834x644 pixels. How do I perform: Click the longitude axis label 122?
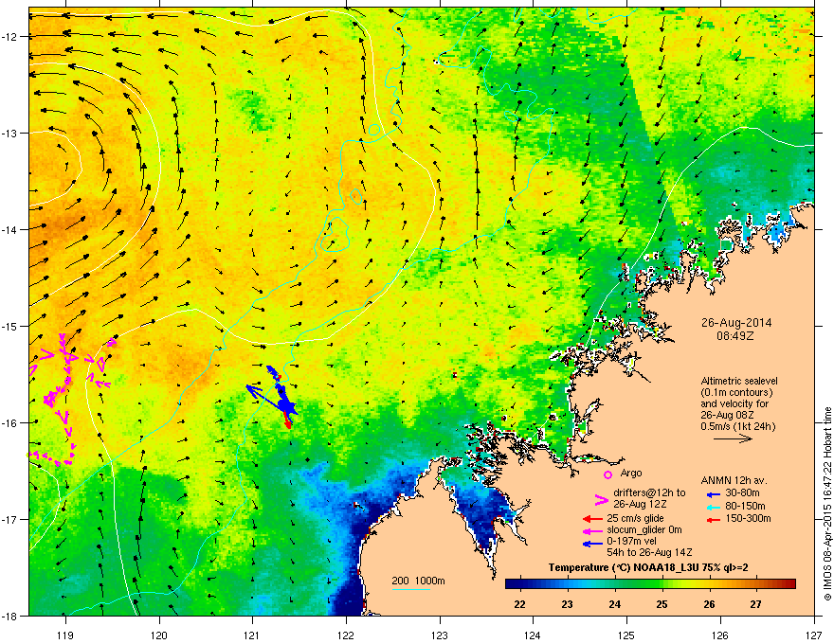tap(346, 635)
